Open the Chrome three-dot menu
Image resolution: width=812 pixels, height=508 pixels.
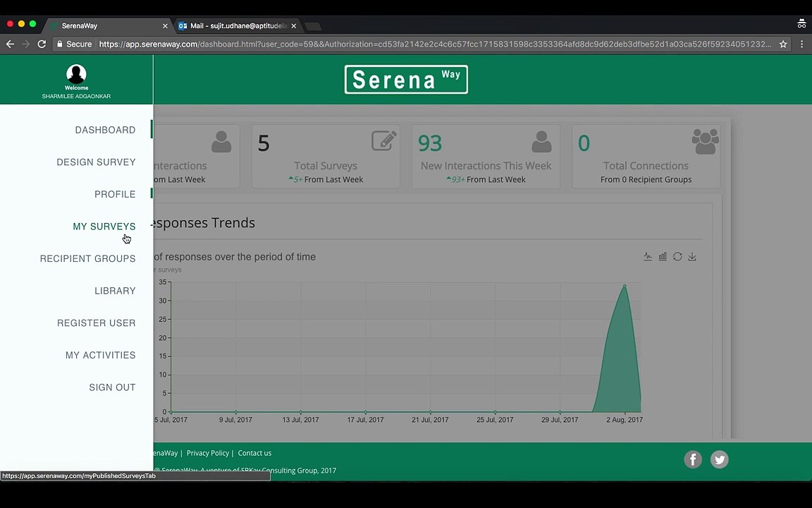point(801,44)
